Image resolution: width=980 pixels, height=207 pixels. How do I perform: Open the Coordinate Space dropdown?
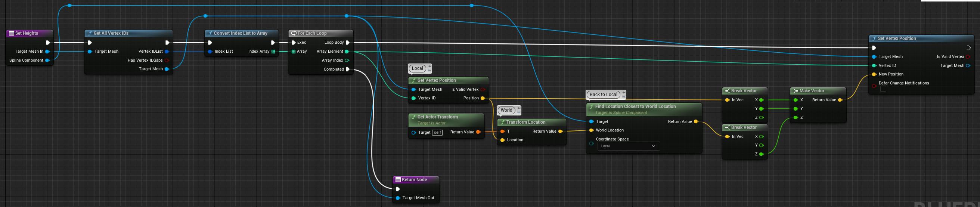click(628, 146)
